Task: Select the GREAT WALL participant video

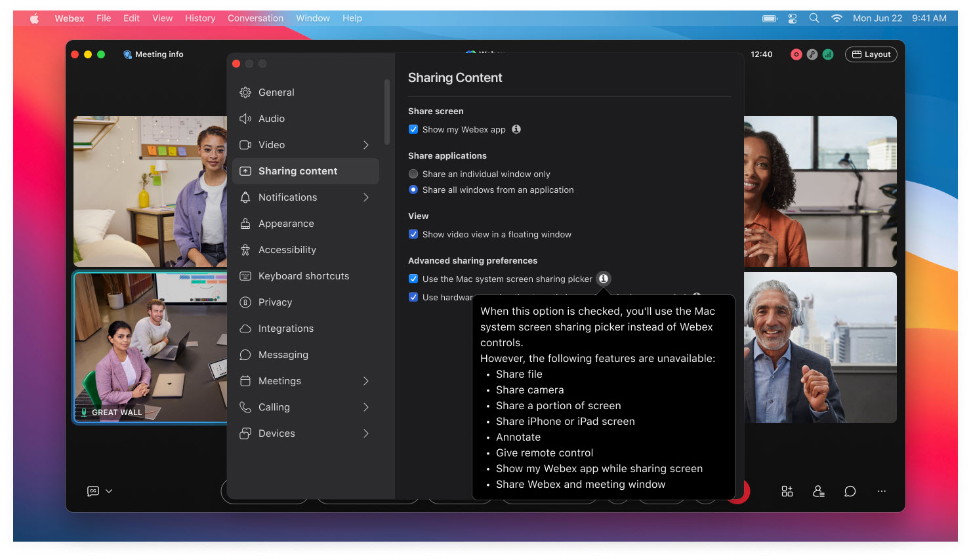Action: [150, 348]
